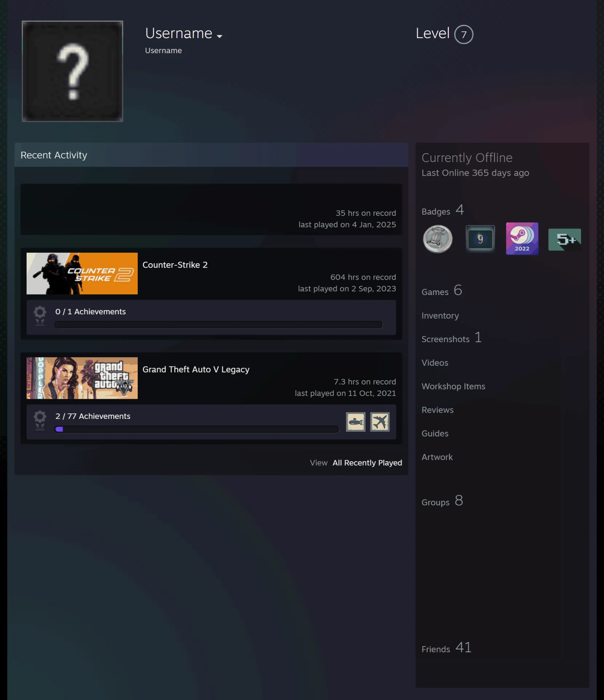The height and width of the screenshot is (700, 604).
Task: Click the 0 / 1 Achievements progress bar
Action: [218, 325]
